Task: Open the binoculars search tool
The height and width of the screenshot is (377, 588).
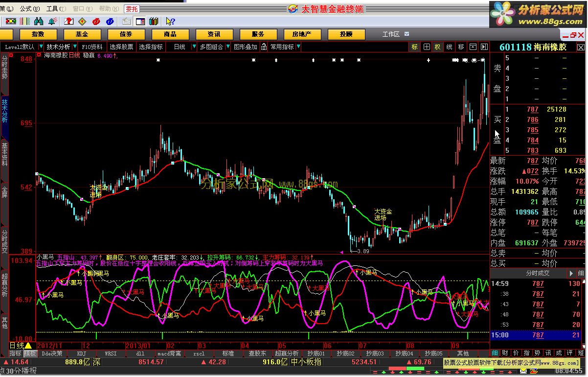Action: point(39,21)
